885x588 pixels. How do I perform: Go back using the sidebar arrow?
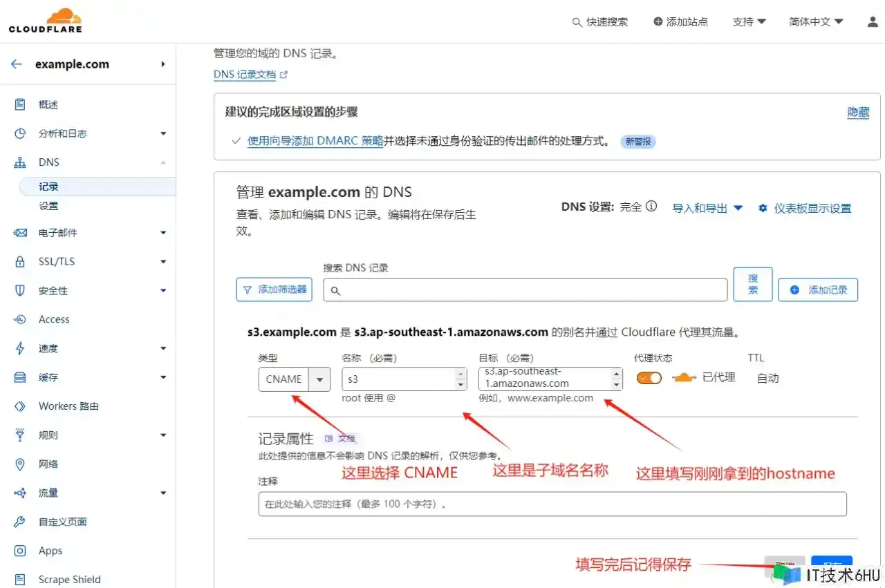coord(17,64)
